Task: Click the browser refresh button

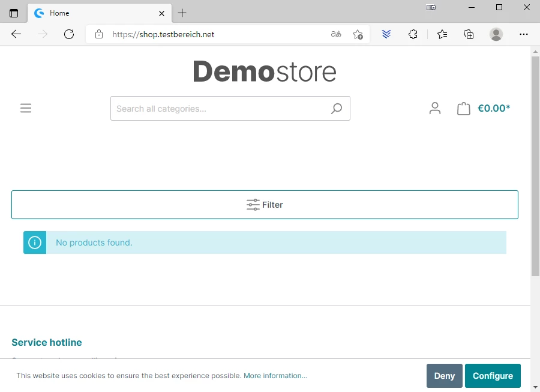Action: tap(69, 34)
